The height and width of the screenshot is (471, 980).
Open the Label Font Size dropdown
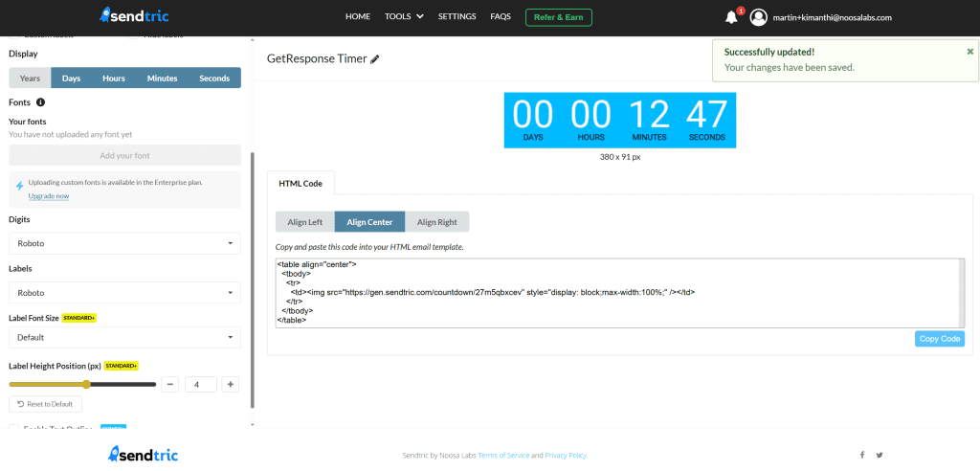click(125, 337)
